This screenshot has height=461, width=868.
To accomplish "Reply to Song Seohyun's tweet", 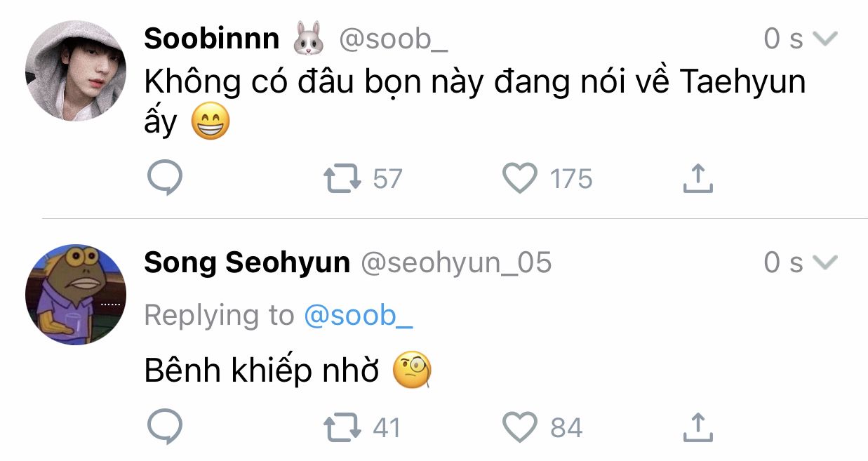I will click(165, 427).
